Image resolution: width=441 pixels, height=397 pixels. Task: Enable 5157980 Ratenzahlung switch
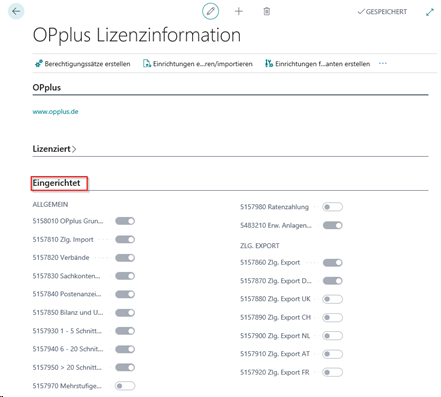pos(333,207)
